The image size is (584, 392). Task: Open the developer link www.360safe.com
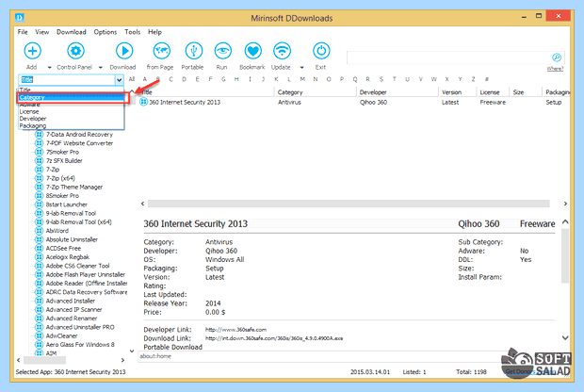click(x=235, y=330)
